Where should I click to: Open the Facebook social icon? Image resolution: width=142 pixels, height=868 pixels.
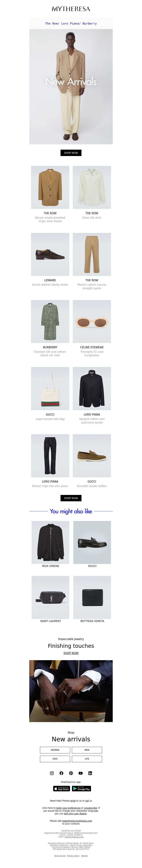click(x=61, y=773)
